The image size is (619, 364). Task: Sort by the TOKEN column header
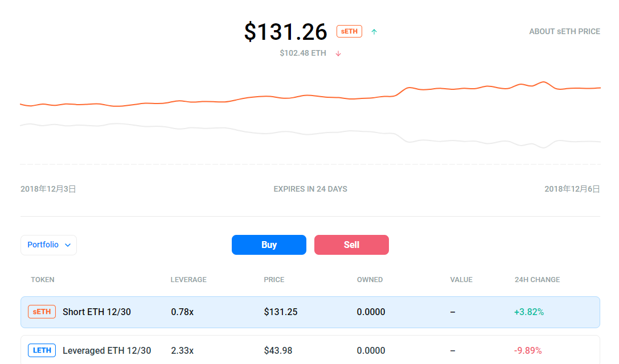pos(43,280)
